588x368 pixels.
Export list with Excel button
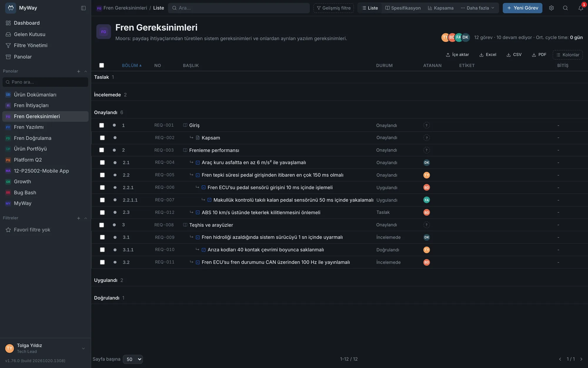488,55
